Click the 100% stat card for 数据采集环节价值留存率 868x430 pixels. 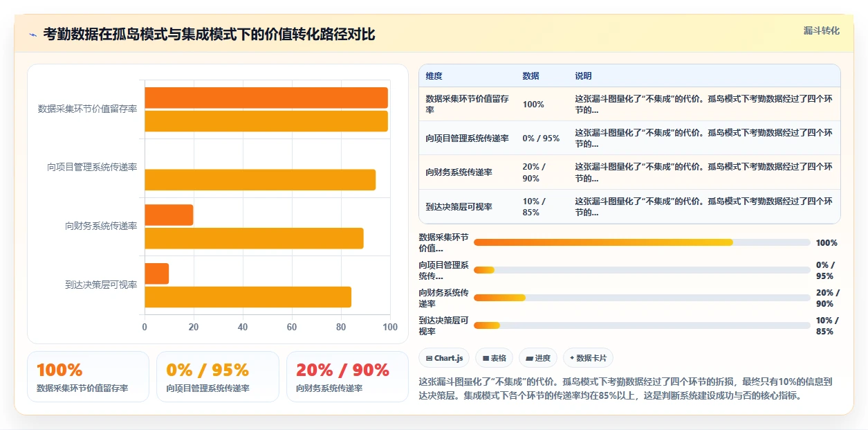tap(88, 377)
